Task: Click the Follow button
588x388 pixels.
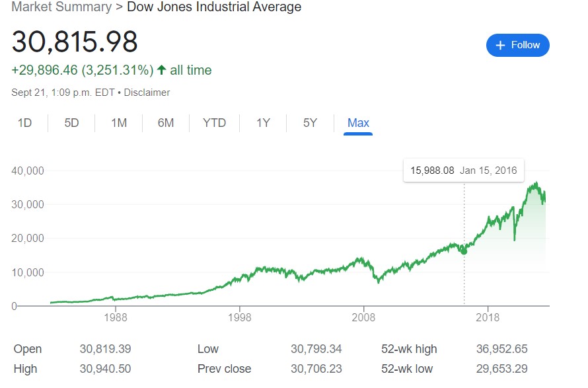Action: (517, 45)
